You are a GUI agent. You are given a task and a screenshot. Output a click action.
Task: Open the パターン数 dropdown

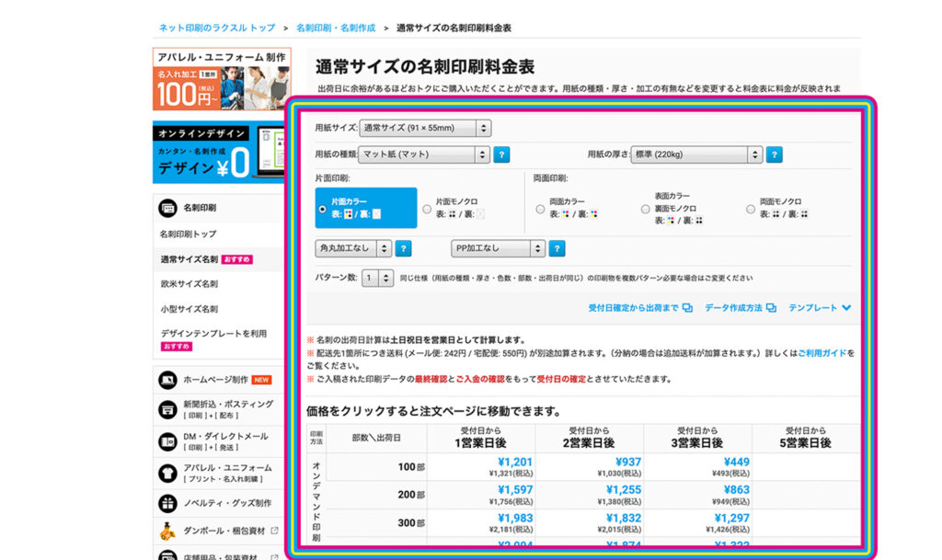pyautogui.click(x=377, y=278)
